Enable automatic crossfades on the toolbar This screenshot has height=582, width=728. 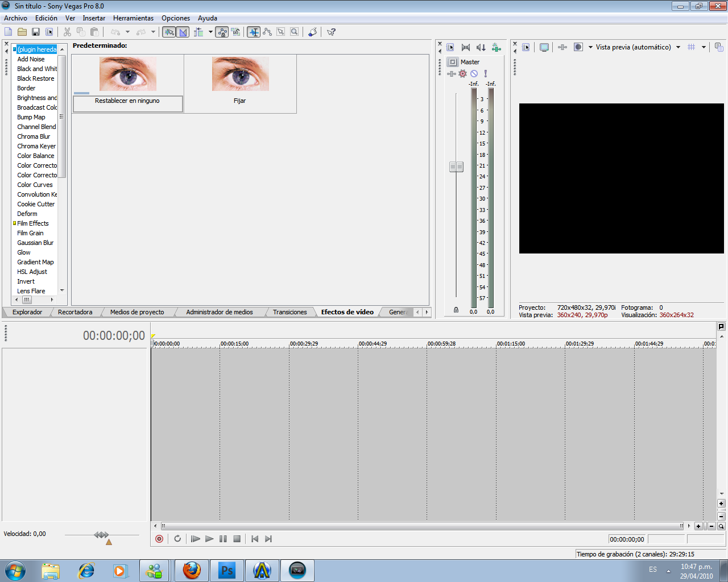[x=183, y=32]
